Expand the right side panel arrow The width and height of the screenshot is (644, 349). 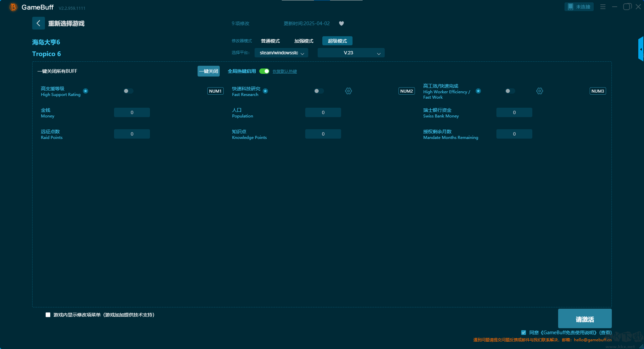point(641,49)
